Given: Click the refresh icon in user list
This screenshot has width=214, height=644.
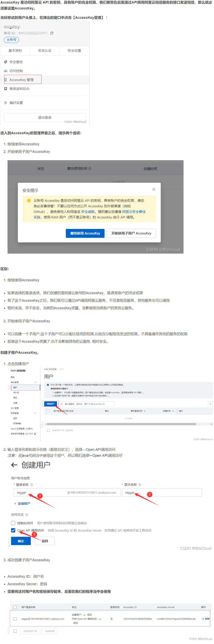Looking at the screenshot, I should pyautogui.click(x=210, y=404).
